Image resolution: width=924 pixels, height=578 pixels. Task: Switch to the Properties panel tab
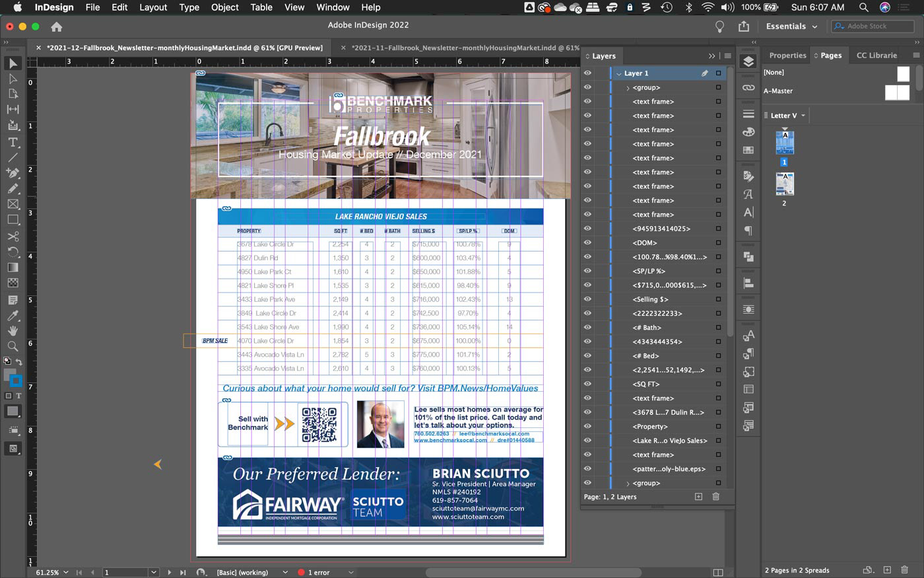coord(787,55)
